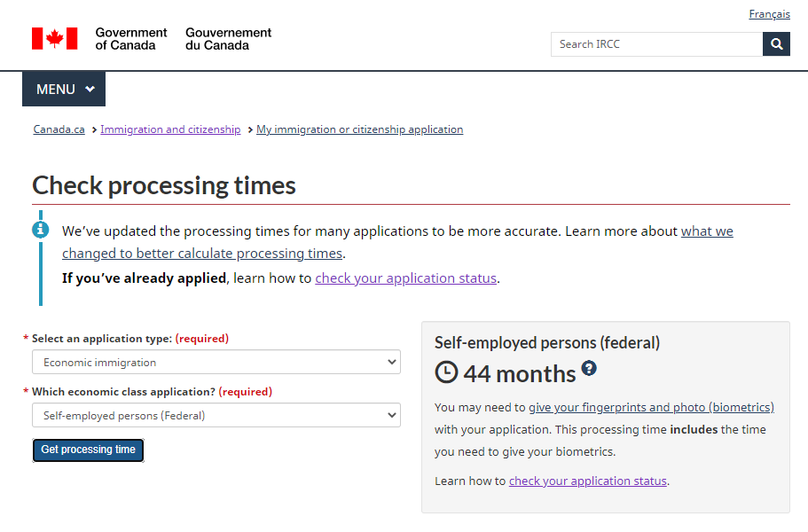Open the economic class application dropdown
Screen dimensions: 808x532
tap(216, 415)
